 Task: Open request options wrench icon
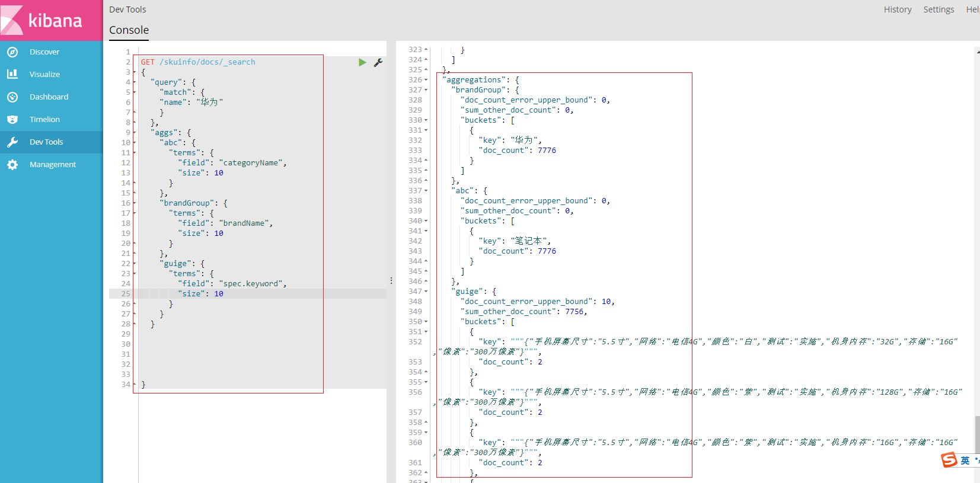click(x=378, y=62)
